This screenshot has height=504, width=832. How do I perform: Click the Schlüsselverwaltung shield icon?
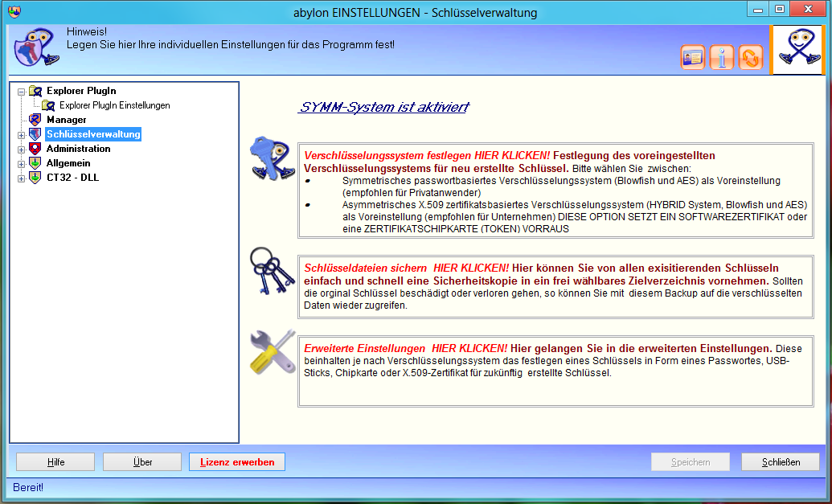click(x=35, y=134)
